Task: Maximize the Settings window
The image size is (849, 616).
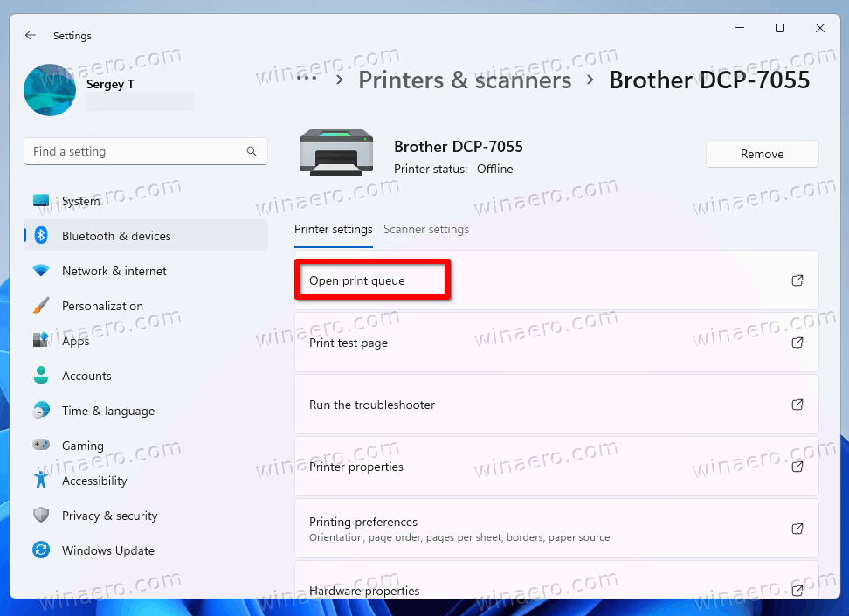Action: pos(780,28)
